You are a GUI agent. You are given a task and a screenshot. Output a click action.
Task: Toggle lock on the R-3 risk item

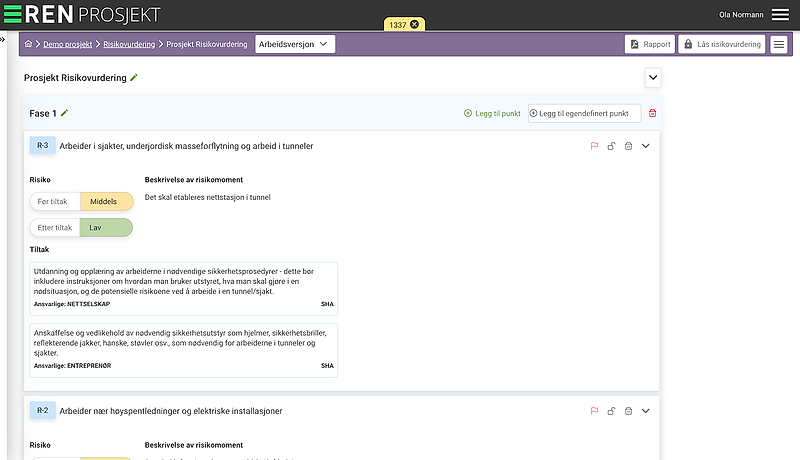[x=611, y=146]
